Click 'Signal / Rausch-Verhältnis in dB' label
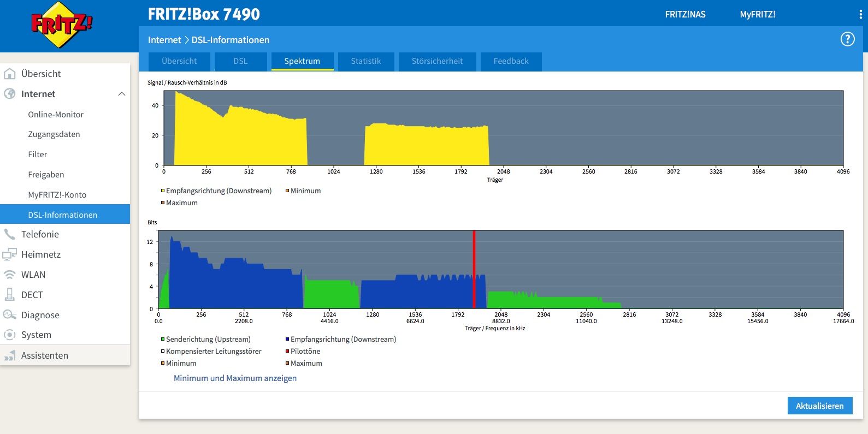Viewport: 868px width, 434px height. (187, 82)
